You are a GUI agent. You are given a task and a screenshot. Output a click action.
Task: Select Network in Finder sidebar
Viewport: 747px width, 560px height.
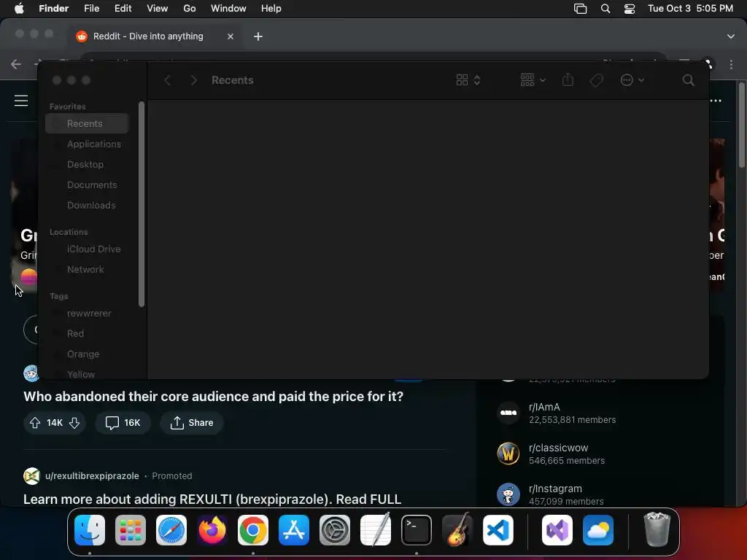[87, 270]
